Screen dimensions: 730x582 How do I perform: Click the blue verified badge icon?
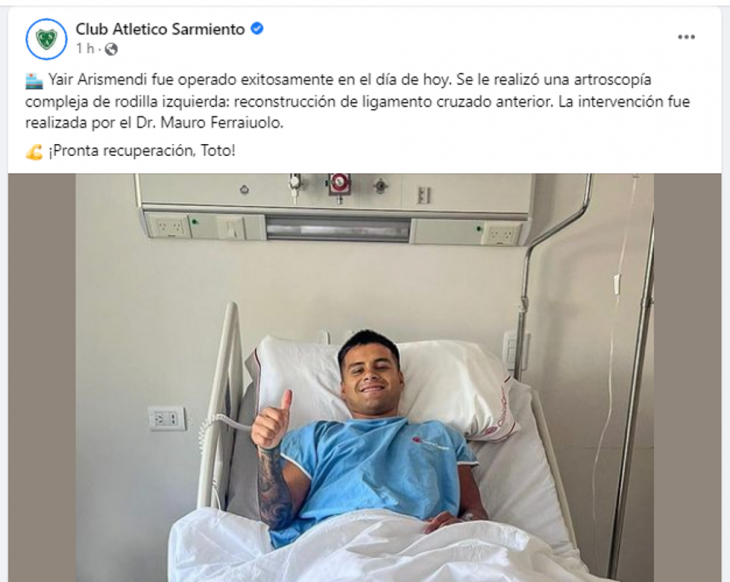point(257,29)
